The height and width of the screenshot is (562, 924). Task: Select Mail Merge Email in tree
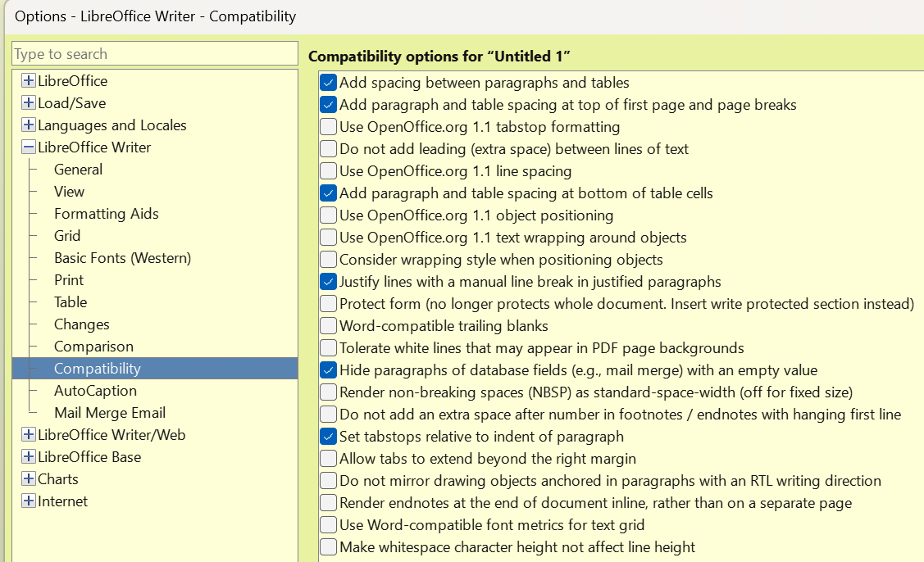coord(110,413)
